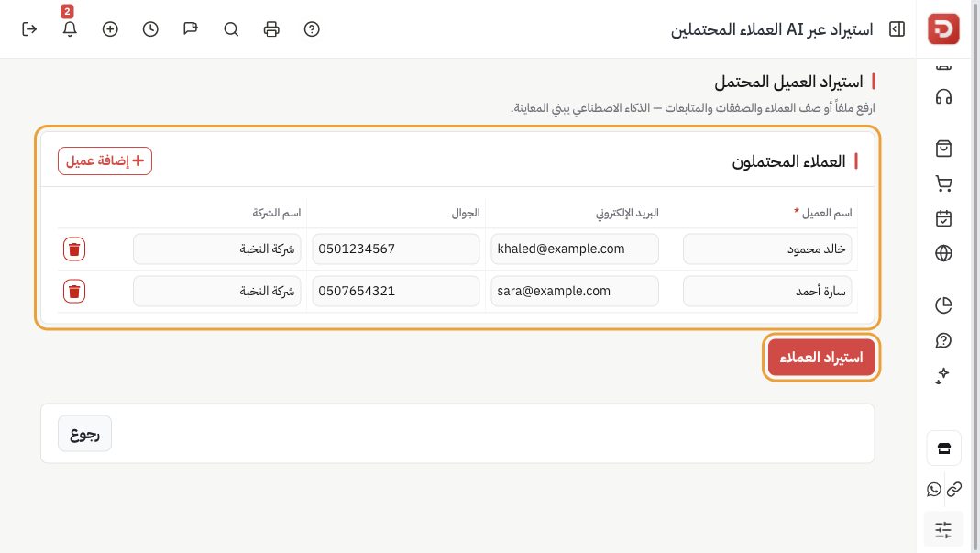Open sliders settings icon in sidebar
980x553 pixels.
943,530
